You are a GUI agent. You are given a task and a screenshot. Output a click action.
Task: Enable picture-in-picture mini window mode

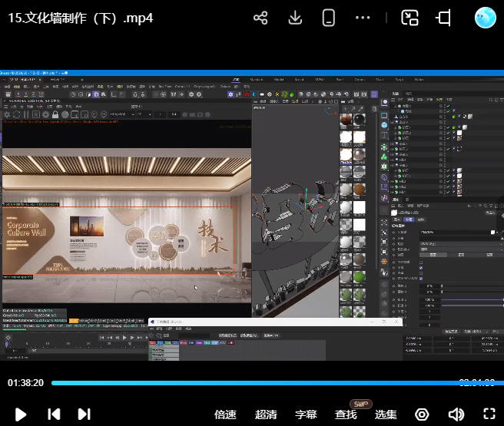click(x=409, y=18)
